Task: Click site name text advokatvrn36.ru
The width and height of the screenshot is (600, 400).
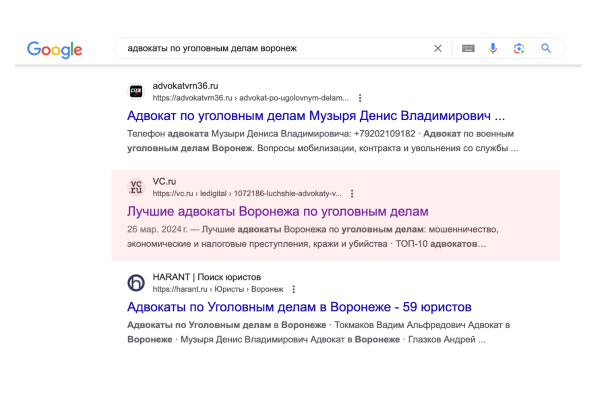Action: click(x=185, y=86)
